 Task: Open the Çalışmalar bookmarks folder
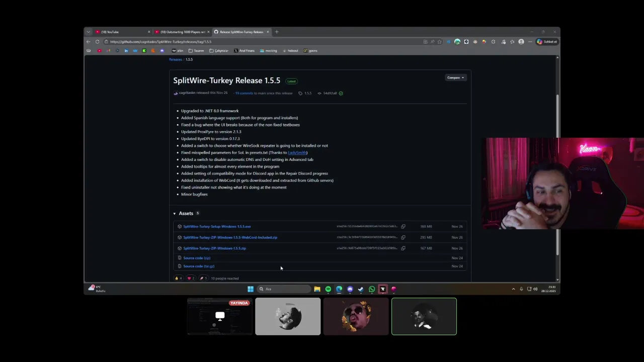(218, 51)
